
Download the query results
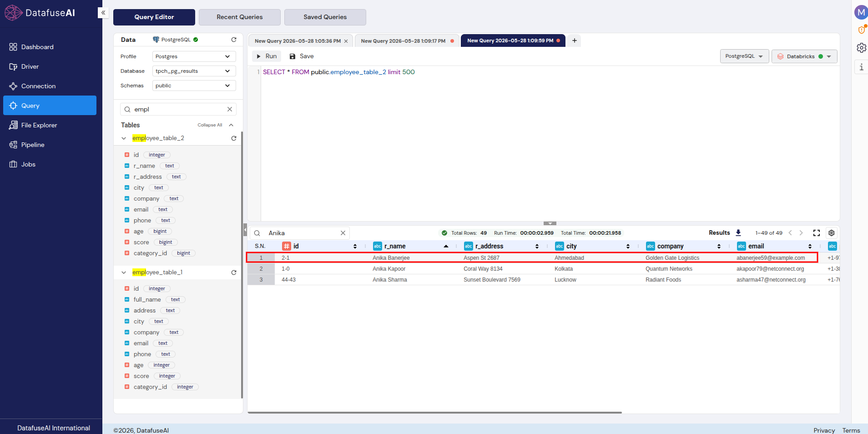(x=738, y=233)
